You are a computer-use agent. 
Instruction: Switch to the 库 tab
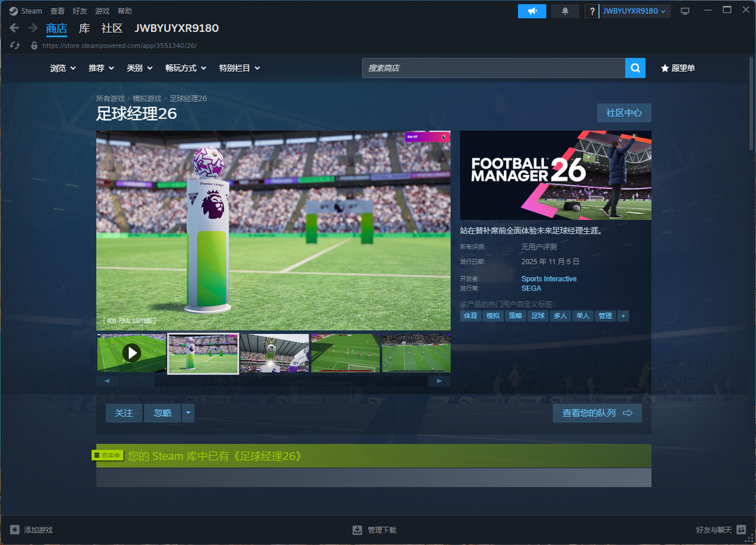click(x=84, y=28)
